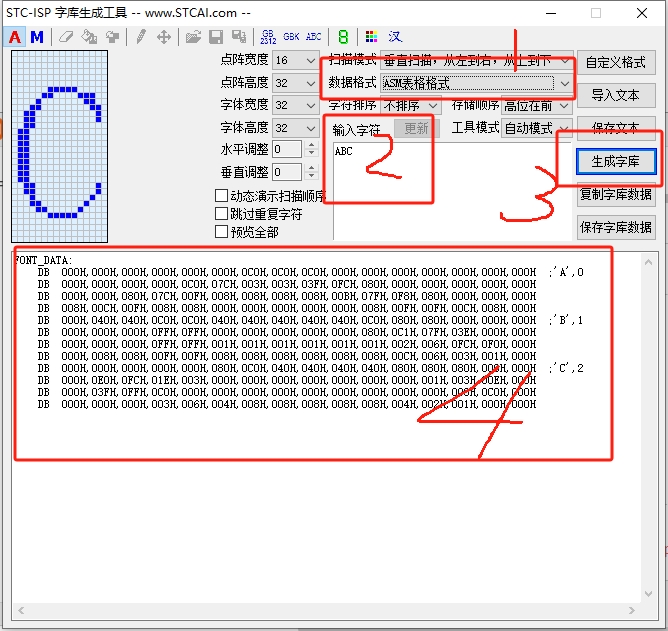The height and width of the screenshot is (631, 668).
Task: Click the green seven-segment 8 icon
Action: tap(343, 37)
